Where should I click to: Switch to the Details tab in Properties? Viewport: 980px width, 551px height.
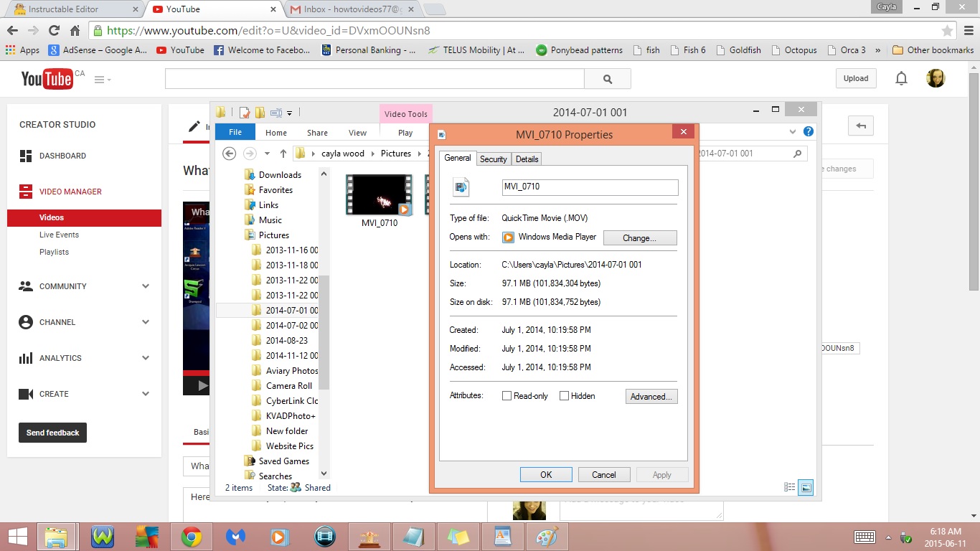click(x=527, y=159)
